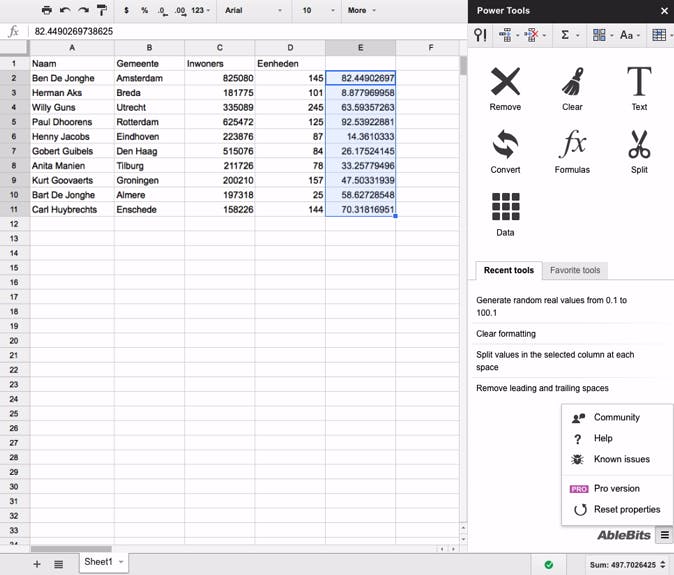Run recent tool Remove leading and trailing spaces
Screen dimensions: 674x575
542,388
